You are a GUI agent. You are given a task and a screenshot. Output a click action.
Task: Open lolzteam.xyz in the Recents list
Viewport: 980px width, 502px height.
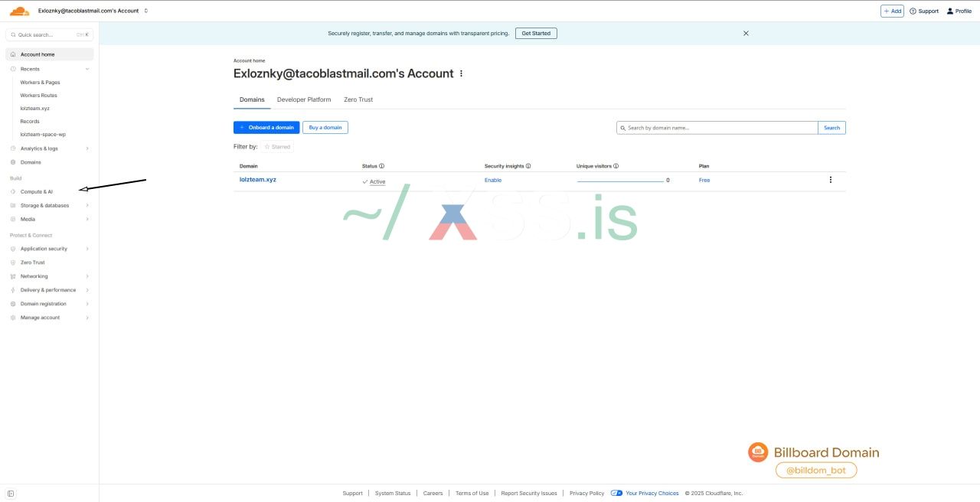[34, 108]
